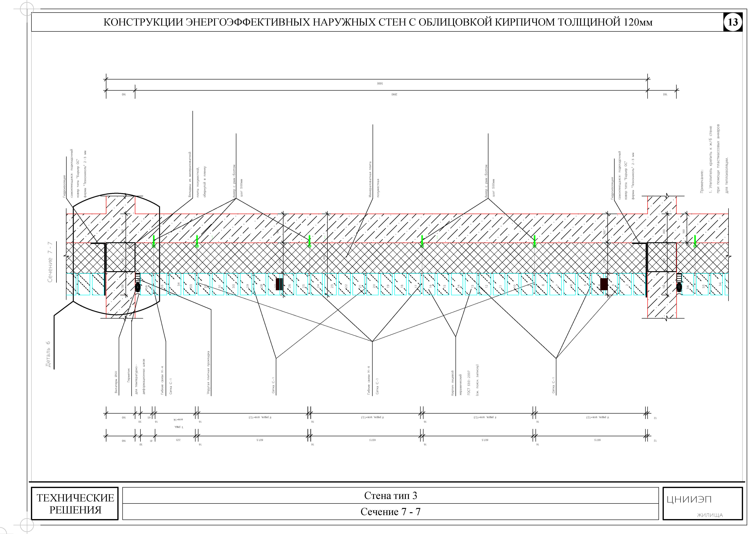Click the page number 13 circle
This screenshot has height=534, width=756.
tap(733, 22)
